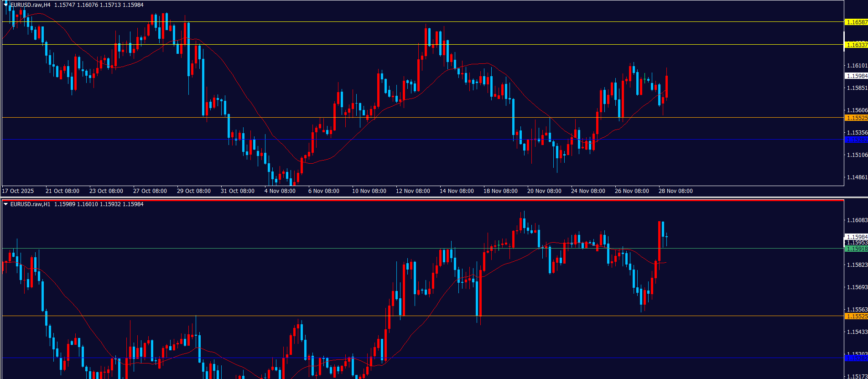Select the yellow 1.16337 price label
Image resolution: width=868 pixels, height=379 pixels.
click(856, 45)
